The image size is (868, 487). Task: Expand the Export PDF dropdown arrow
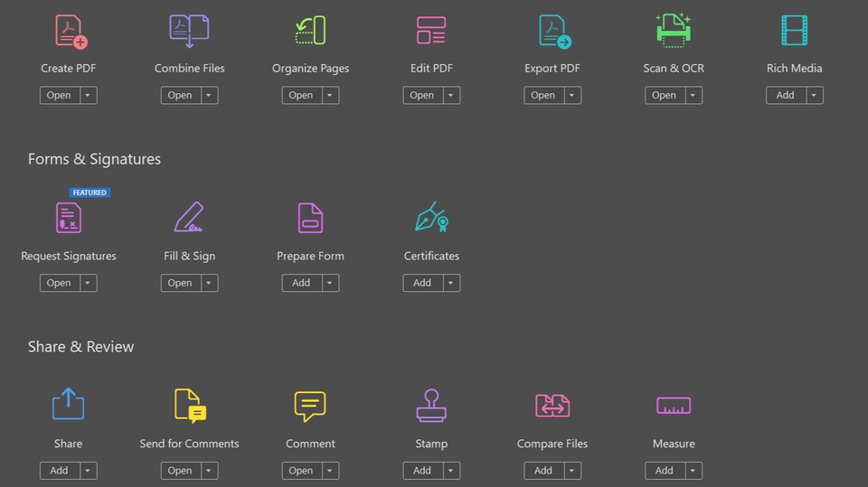(572, 95)
